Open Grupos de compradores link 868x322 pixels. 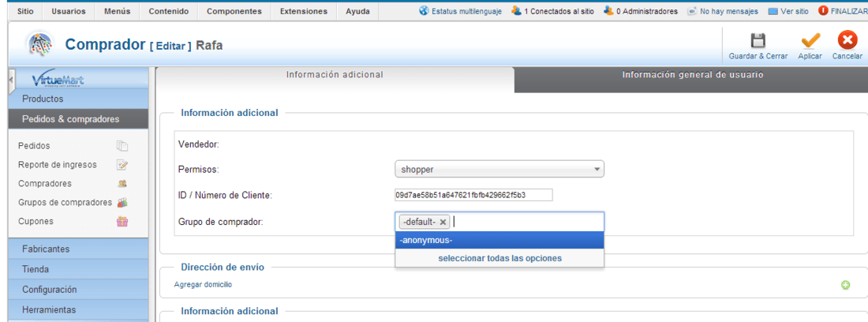click(65, 203)
